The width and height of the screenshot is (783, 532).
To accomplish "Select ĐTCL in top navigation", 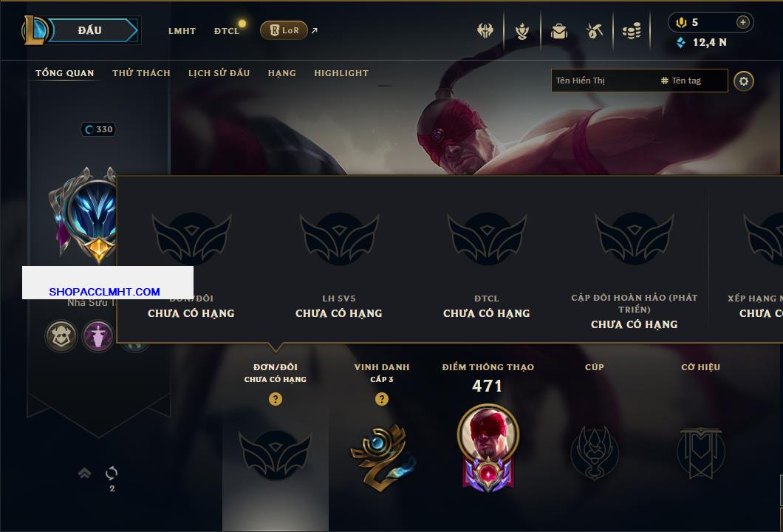I will 227,31.
